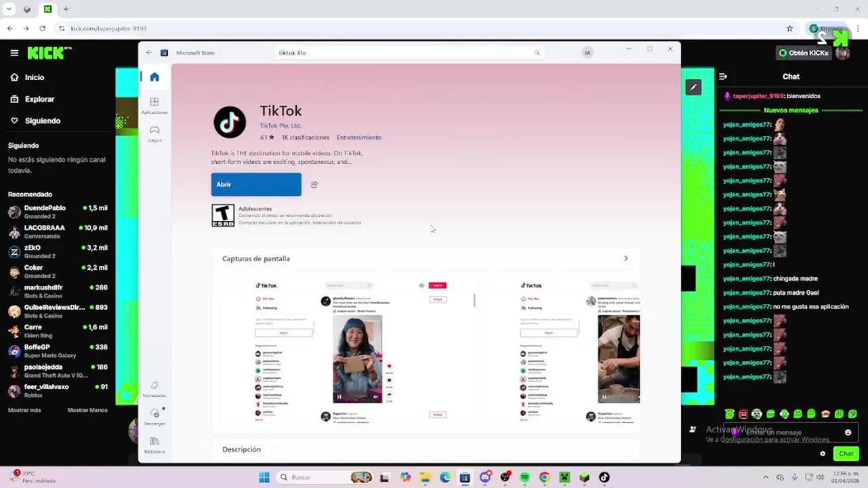Image resolution: width=868 pixels, height=488 pixels.
Task: Open the paolaojedda channel
Action: pyautogui.click(x=58, y=371)
